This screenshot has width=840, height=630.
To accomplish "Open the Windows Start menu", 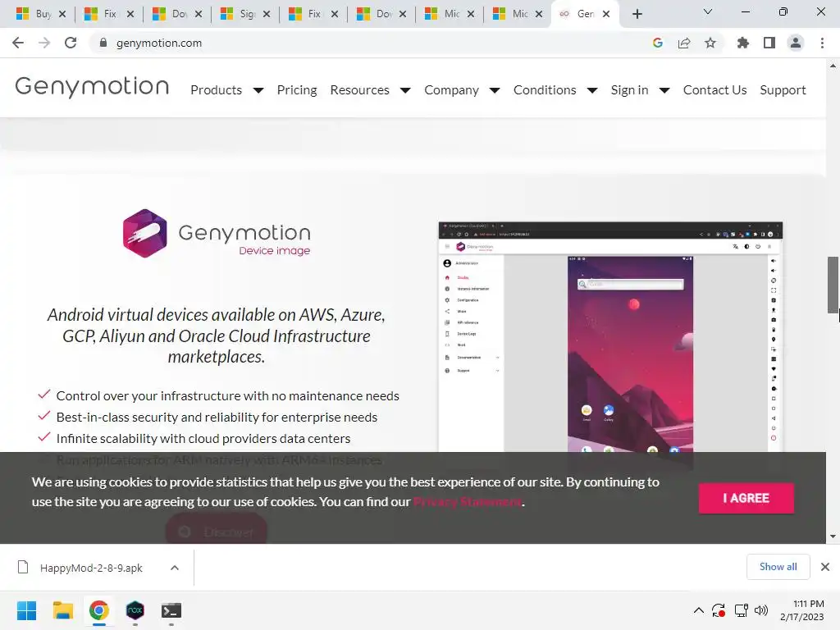I will click(26, 610).
